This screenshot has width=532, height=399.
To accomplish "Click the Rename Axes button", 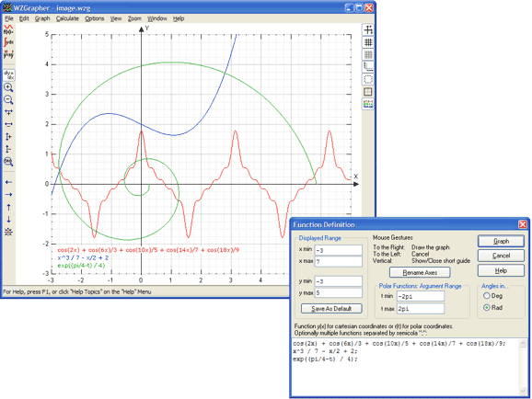I will (420, 272).
